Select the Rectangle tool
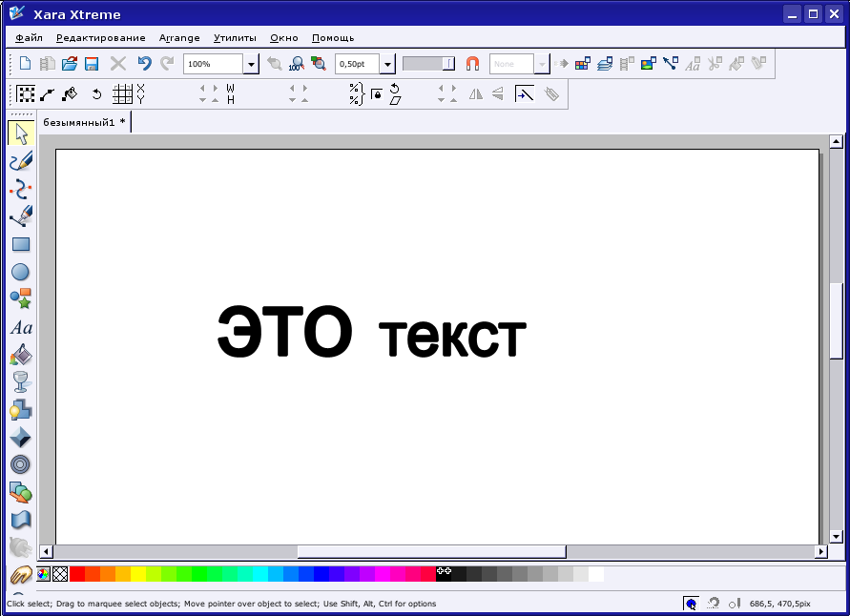This screenshot has width=850, height=616. (x=20, y=244)
